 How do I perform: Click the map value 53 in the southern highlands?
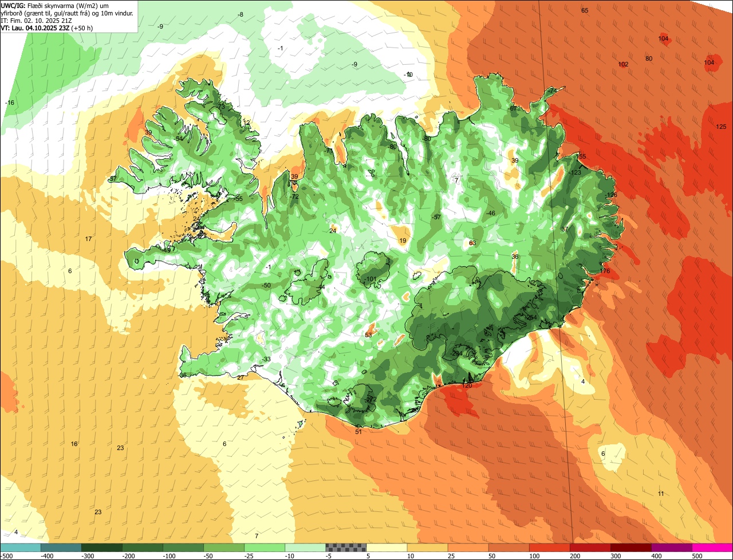point(368,335)
